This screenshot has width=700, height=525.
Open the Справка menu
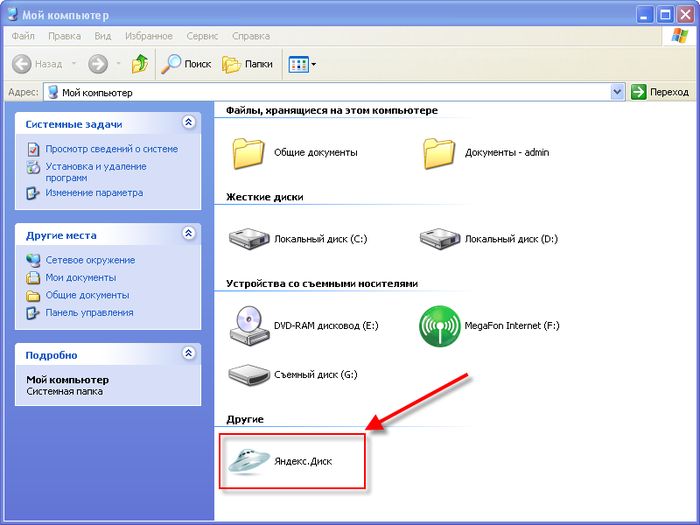(251, 36)
